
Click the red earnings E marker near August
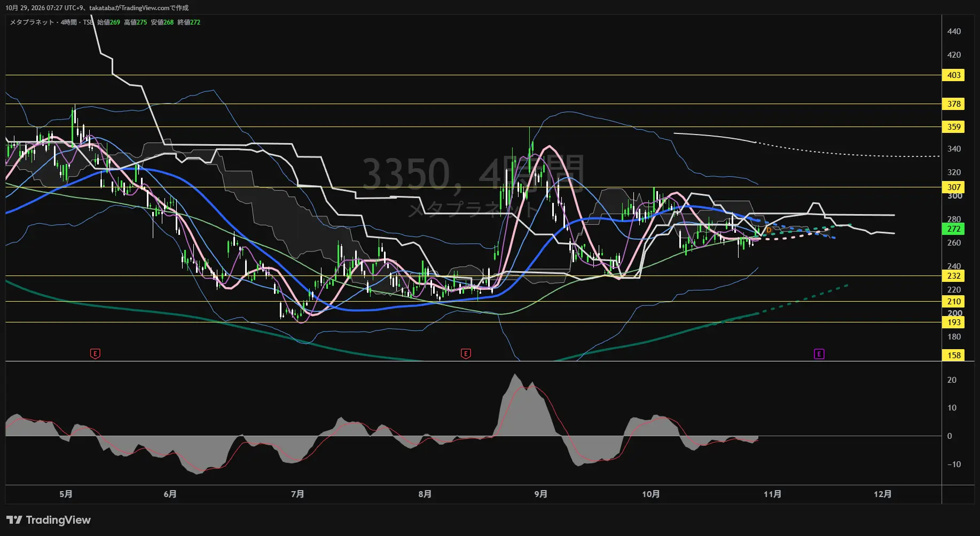point(466,353)
